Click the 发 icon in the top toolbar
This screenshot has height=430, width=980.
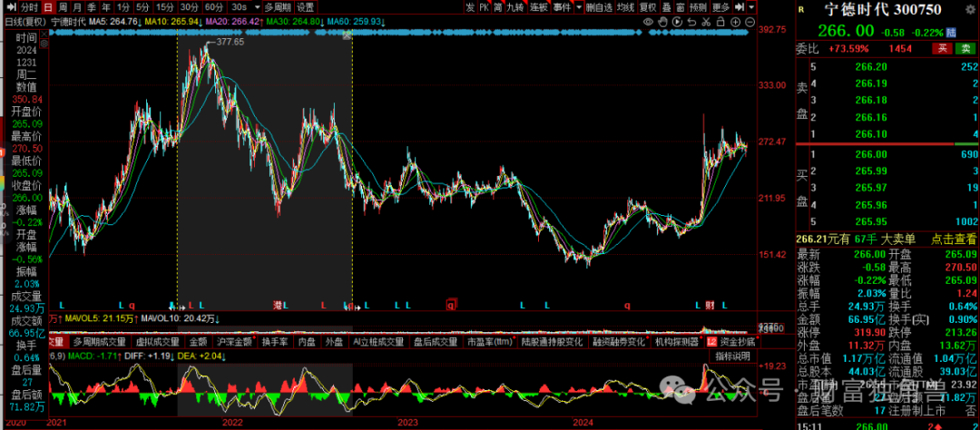[469, 6]
